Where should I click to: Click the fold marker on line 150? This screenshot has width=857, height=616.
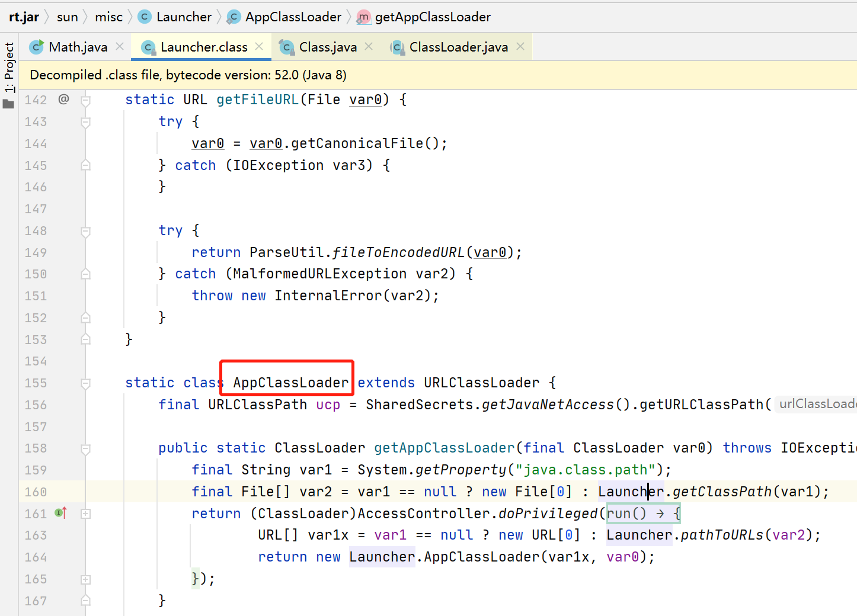pos(85,274)
